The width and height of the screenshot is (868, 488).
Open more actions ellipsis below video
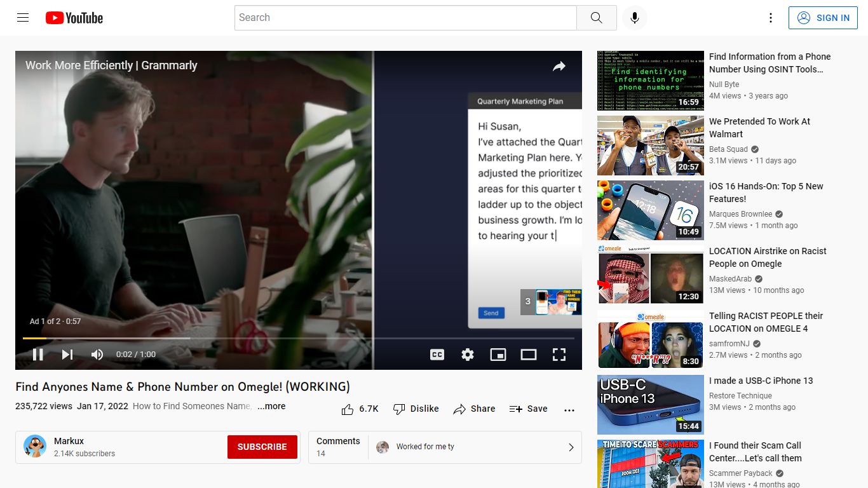tap(569, 410)
